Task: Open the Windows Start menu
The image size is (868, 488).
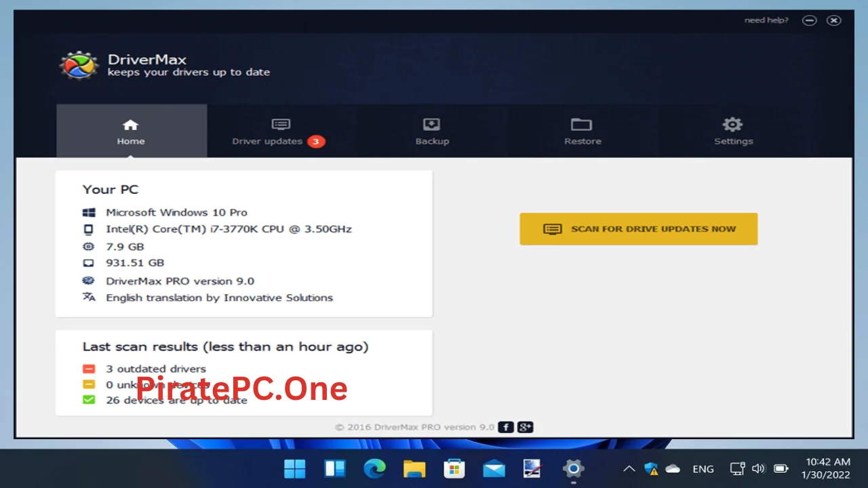Action: coord(295,468)
